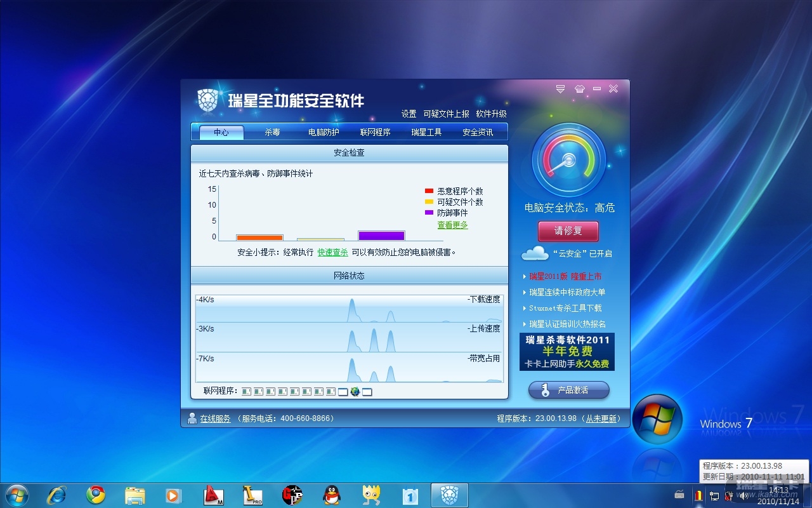Screen dimensions: 812x508
Task: Open the Windows Start menu orb
Action: [x=16, y=495]
